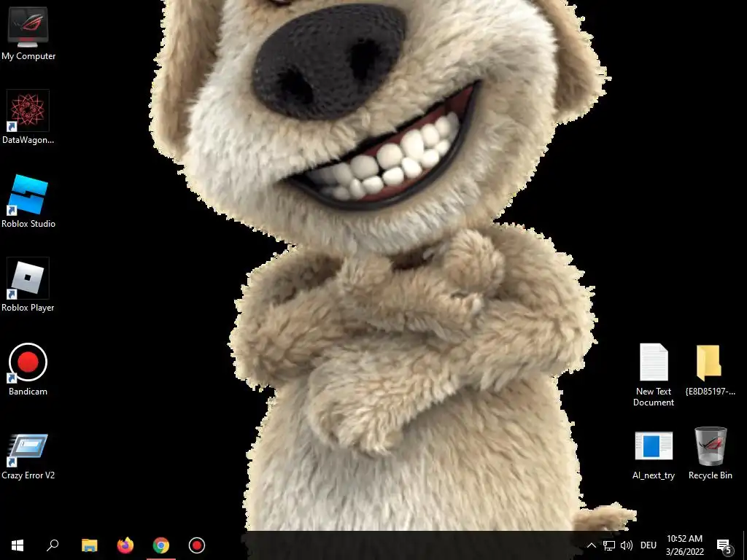
Task: Change the DEU input language
Action: 649,545
